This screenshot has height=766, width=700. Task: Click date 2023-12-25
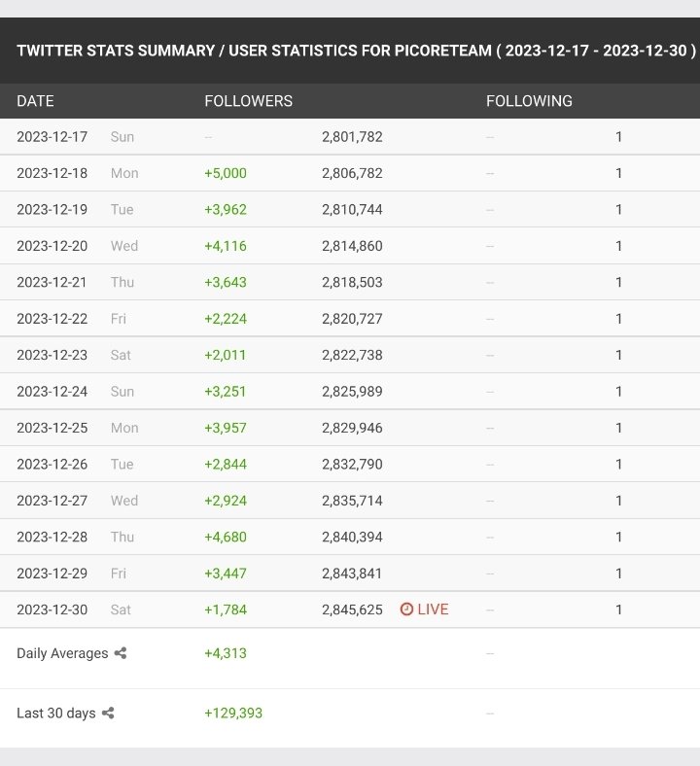click(x=52, y=428)
